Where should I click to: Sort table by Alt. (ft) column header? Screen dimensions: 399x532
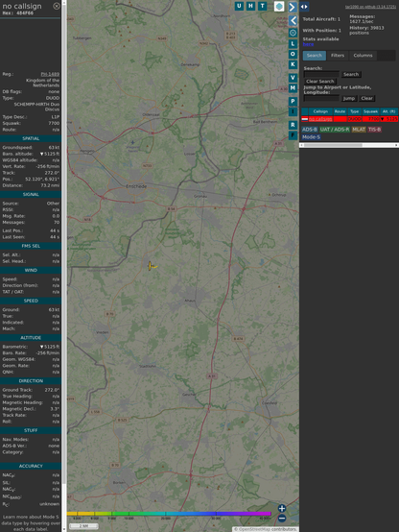coord(388,111)
